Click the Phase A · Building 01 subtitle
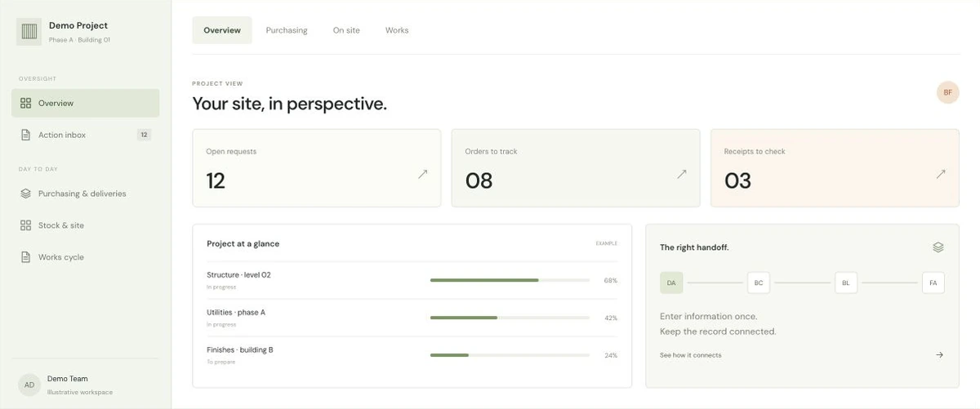This screenshot has height=409, width=980. click(x=79, y=39)
